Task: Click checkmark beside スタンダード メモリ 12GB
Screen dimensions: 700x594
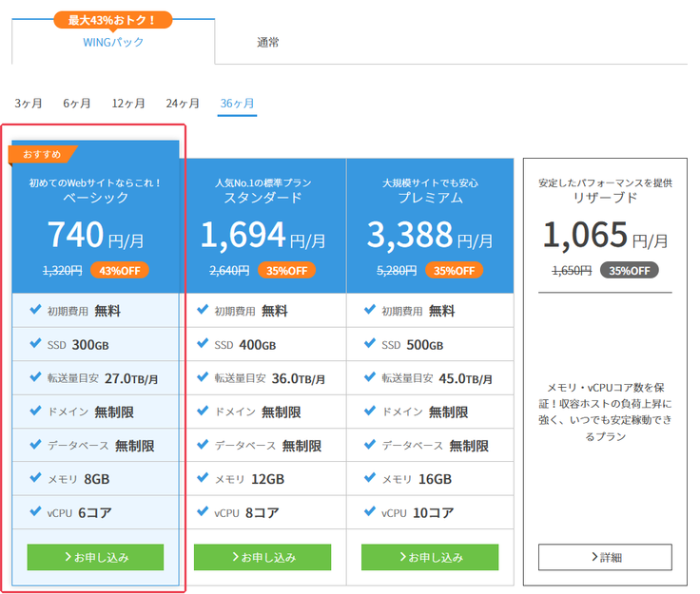Action: (203, 479)
